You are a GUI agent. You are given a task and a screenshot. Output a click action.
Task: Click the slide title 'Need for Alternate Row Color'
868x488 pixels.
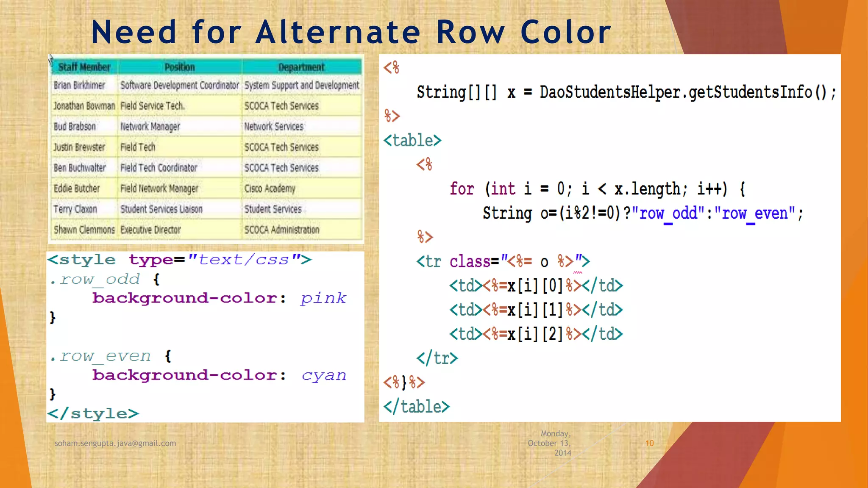click(351, 32)
